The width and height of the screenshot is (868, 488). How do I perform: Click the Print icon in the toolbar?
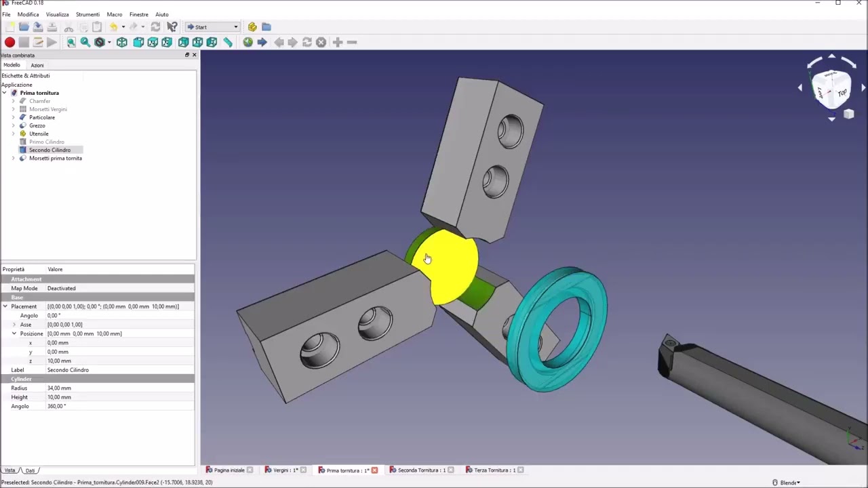pos(52,27)
